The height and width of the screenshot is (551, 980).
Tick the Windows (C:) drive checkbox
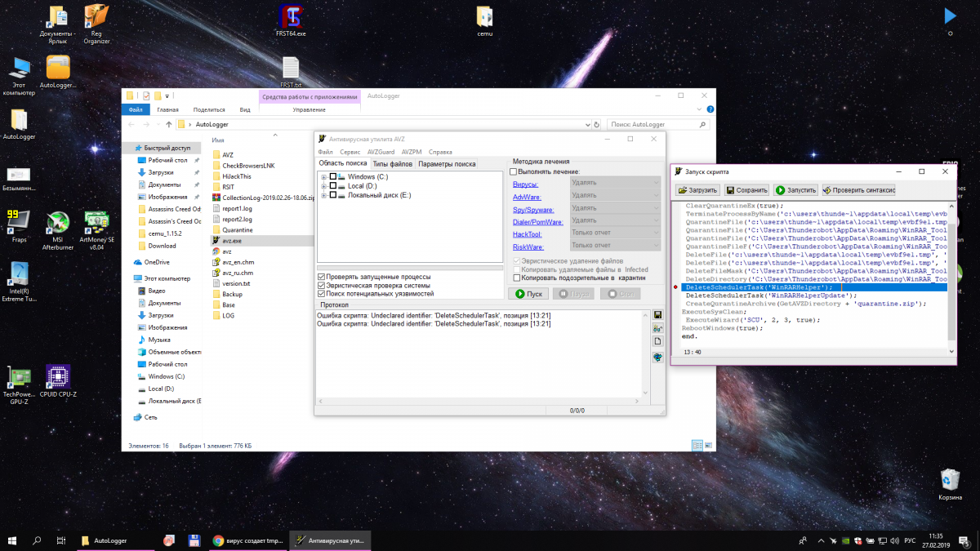click(x=333, y=177)
